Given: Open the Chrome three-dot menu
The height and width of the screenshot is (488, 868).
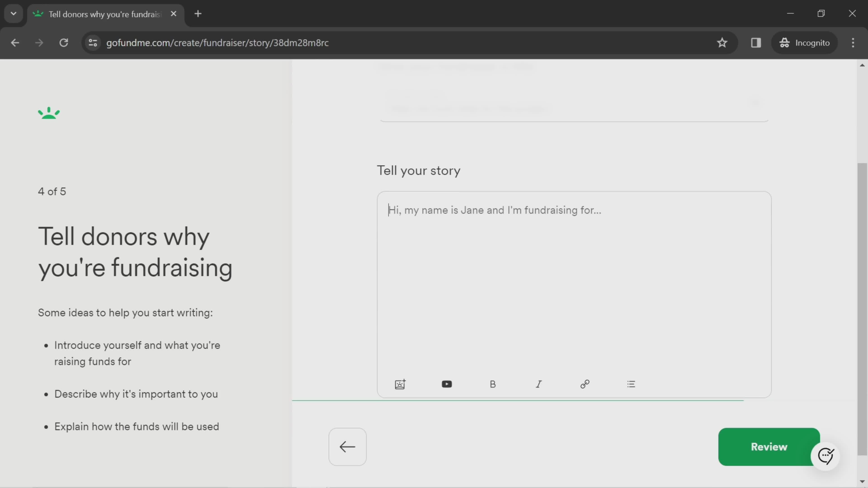Looking at the screenshot, I should tap(853, 43).
